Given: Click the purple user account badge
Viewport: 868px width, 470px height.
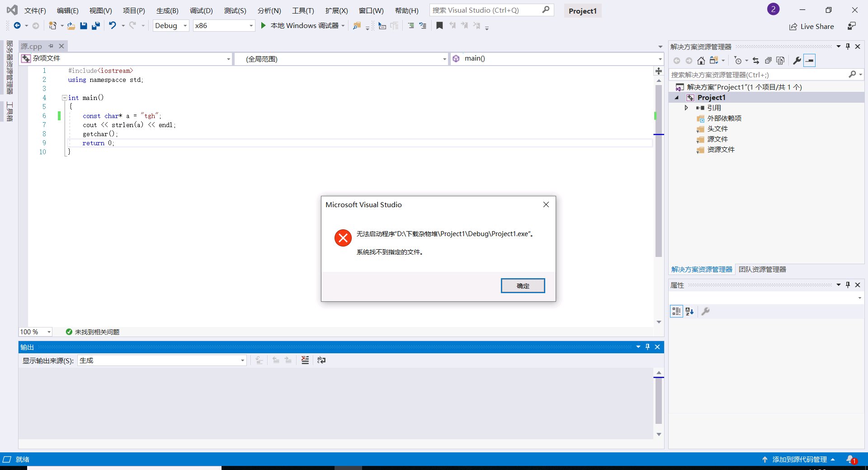Looking at the screenshot, I should click(x=773, y=9).
